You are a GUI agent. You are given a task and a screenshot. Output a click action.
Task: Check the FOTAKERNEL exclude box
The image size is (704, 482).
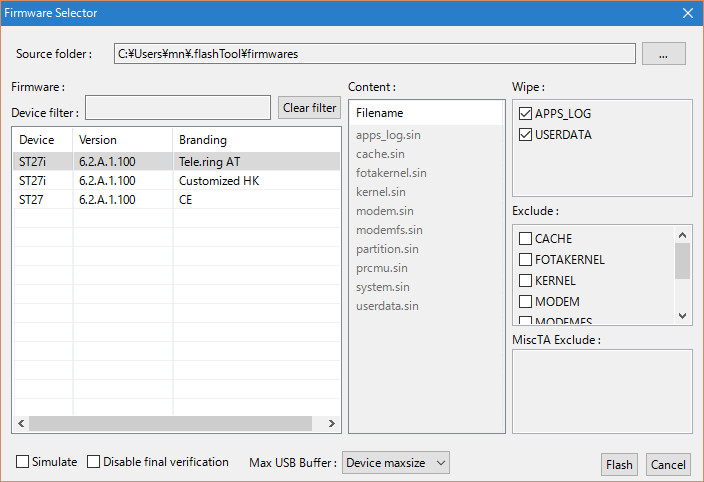tap(526, 260)
